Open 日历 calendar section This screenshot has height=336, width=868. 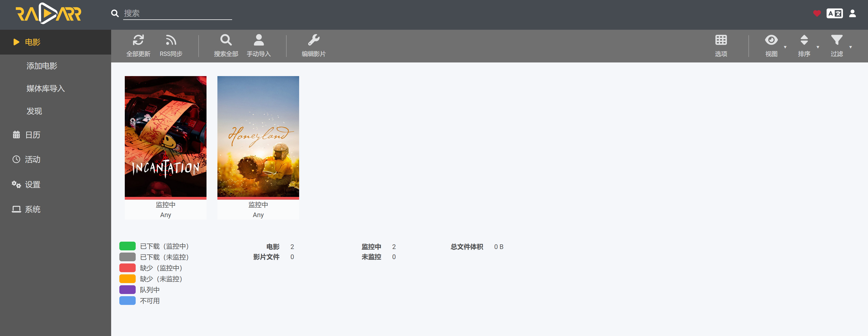(x=56, y=135)
